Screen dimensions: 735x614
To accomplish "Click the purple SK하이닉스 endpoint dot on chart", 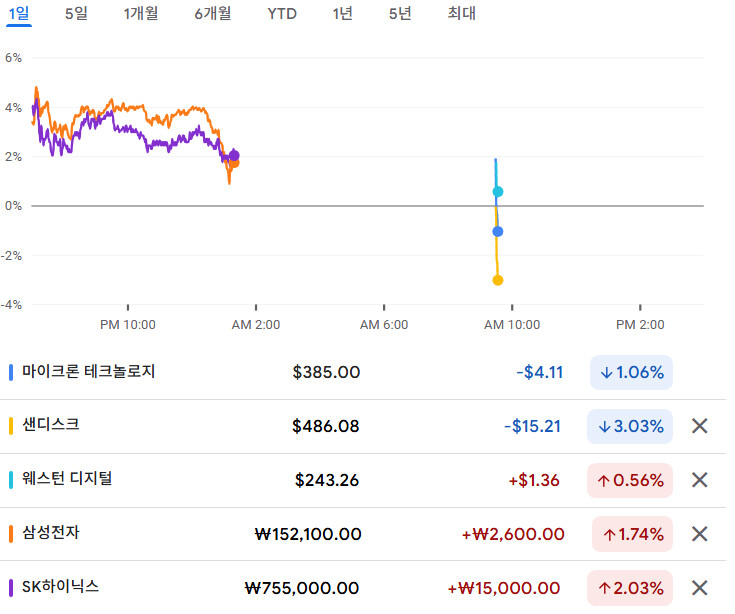I will coord(234,155).
